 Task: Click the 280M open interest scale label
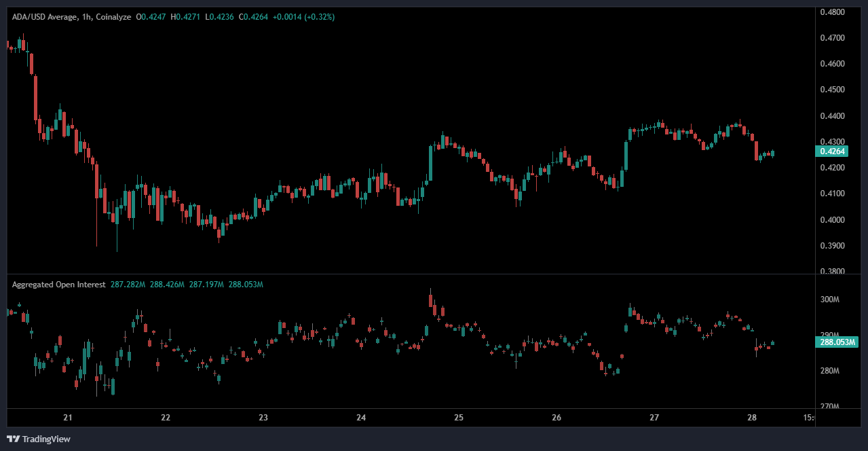tap(830, 371)
